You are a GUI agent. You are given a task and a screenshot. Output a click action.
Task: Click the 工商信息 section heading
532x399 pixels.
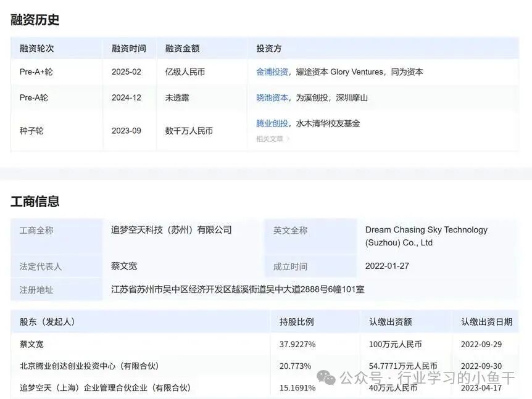pos(35,202)
